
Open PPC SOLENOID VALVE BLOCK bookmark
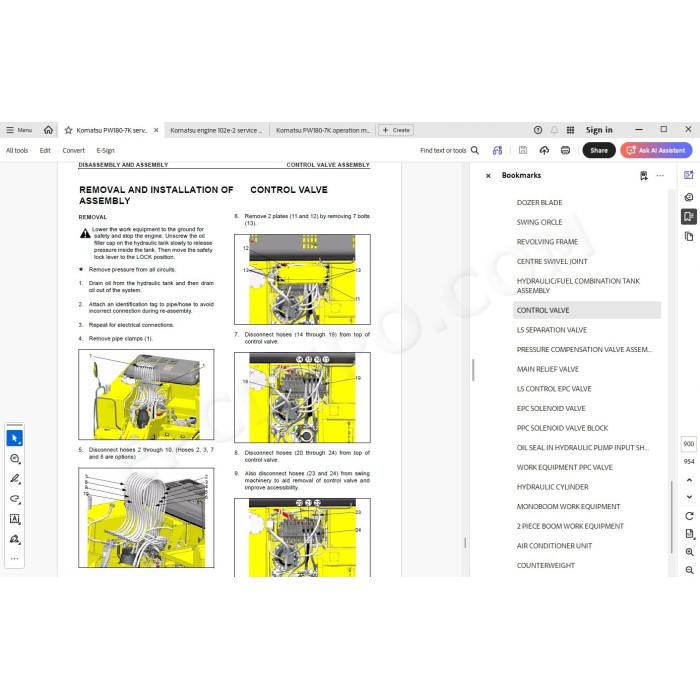click(x=562, y=428)
